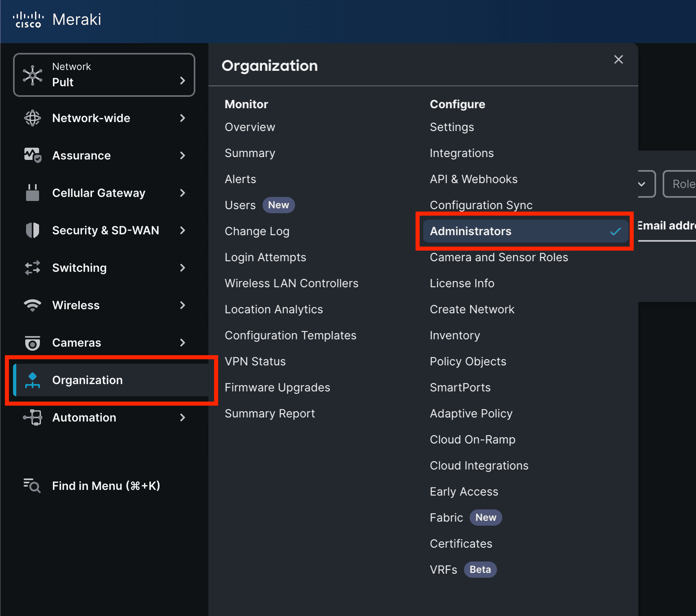Open Certificates
Viewport: 696px width, 616px height.
tap(461, 544)
